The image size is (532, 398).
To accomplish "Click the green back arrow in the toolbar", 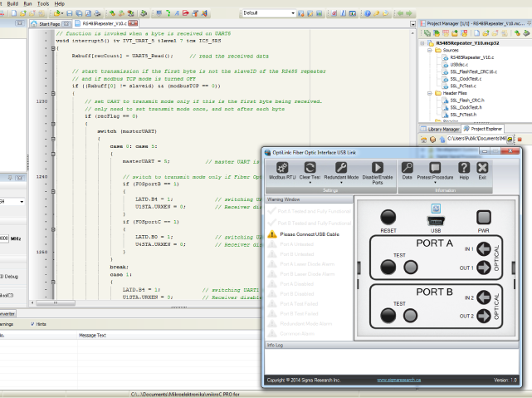I will [x=400, y=13].
